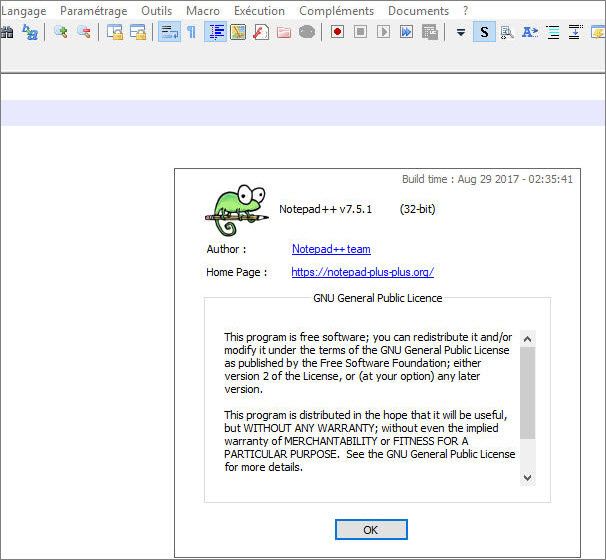606x560 pixels.
Task: Start macro recording with red dot
Action: point(337,32)
